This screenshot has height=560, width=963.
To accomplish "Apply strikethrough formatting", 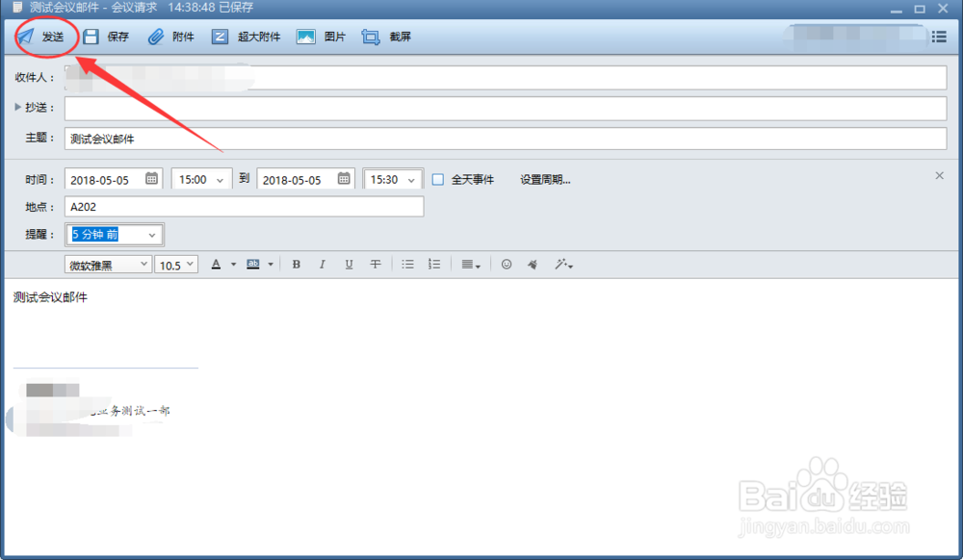I will 375,264.
